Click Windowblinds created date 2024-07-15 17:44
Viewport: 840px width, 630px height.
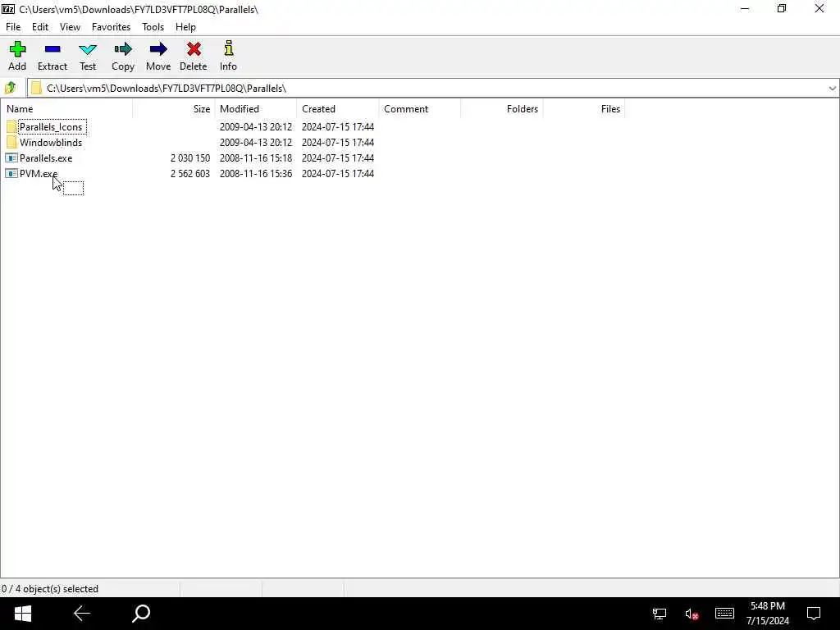[337, 143]
